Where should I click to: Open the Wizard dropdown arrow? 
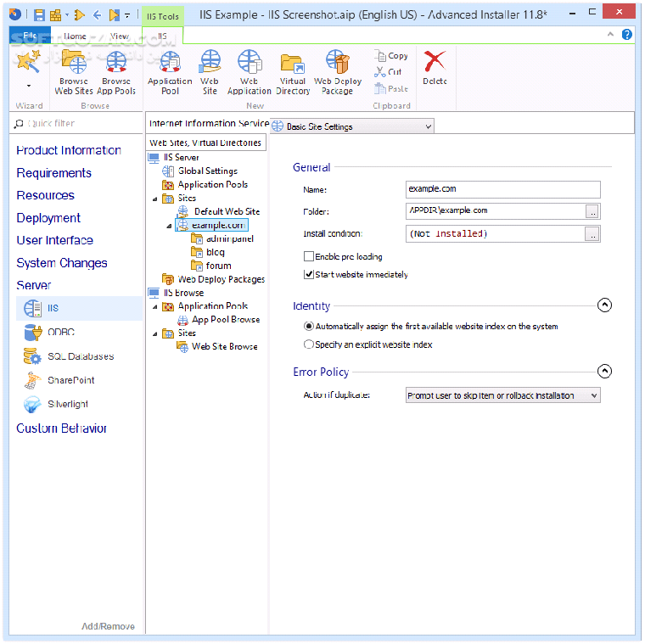29,86
